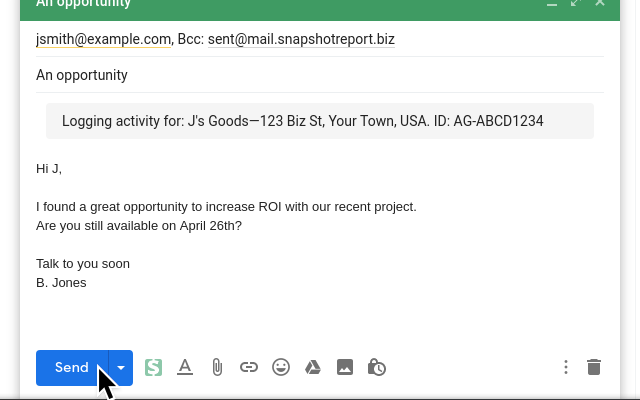Viewport: 640px width, 400px height.
Task: Insert link using chain icon
Action: 249,367
